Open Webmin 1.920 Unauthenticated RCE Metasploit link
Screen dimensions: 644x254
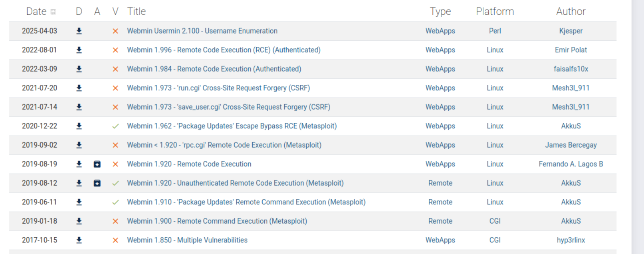point(235,183)
